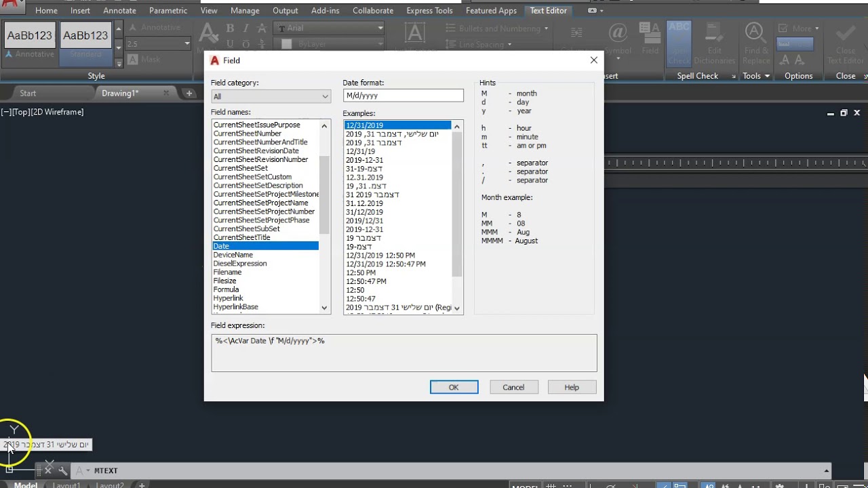
Task: Toggle the Annotative option in the Style panel
Action: [155, 28]
